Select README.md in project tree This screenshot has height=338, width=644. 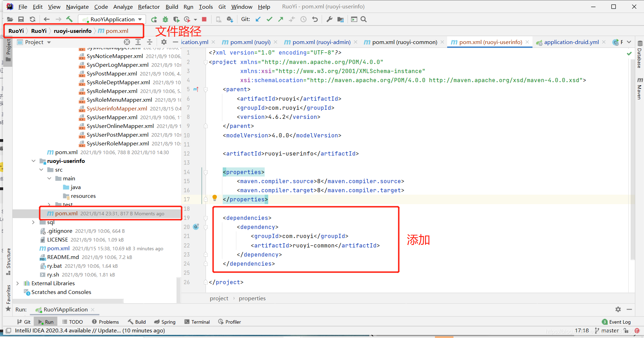point(63,257)
